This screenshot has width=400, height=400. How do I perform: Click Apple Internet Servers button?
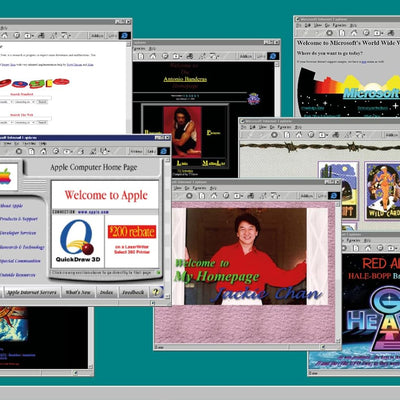point(32,292)
